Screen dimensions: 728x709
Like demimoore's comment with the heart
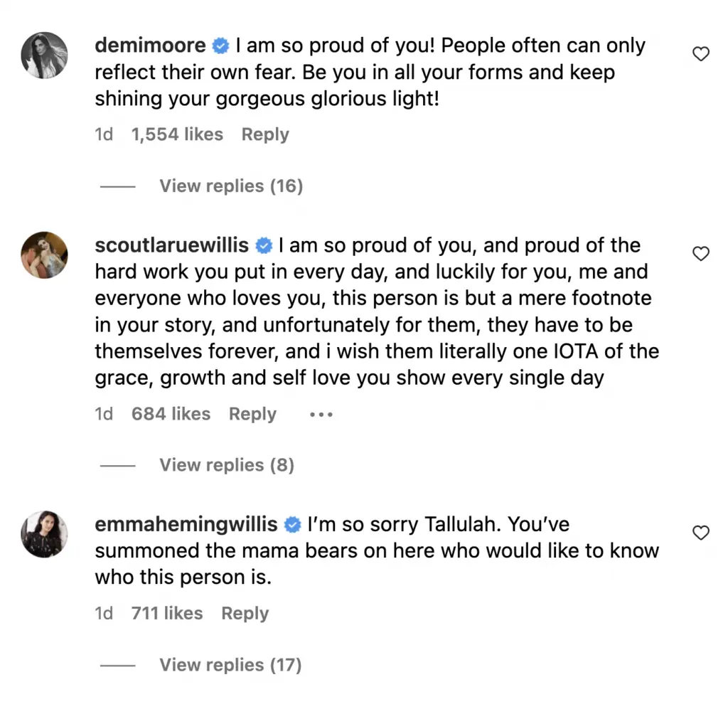click(701, 54)
